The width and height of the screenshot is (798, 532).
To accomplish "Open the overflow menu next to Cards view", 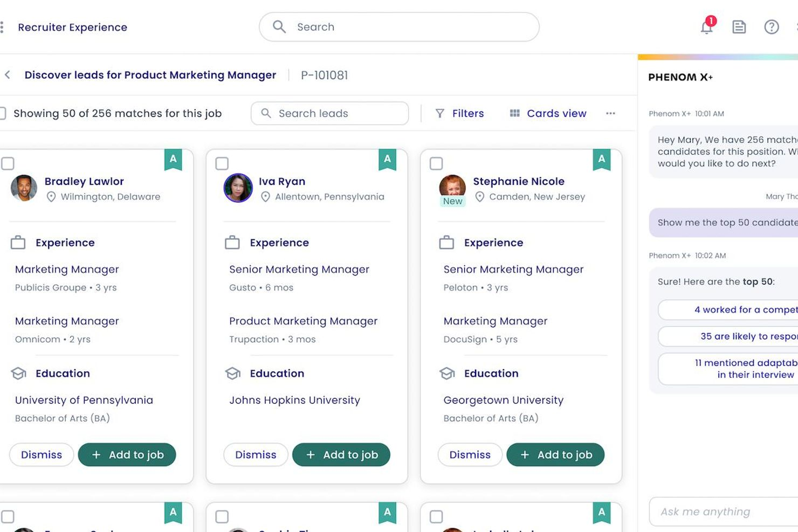I will pyautogui.click(x=610, y=114).
